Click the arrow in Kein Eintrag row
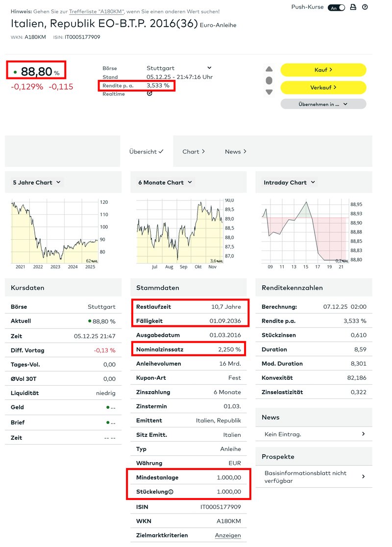Image resolution: width=392 pixels, height=547 pixels. click(363, 434)
